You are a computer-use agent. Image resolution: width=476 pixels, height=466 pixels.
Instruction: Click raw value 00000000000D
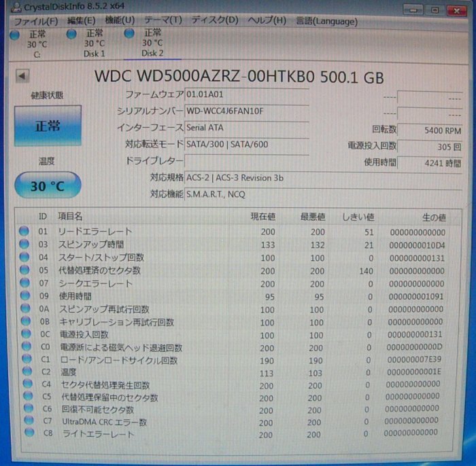point(414,347)
